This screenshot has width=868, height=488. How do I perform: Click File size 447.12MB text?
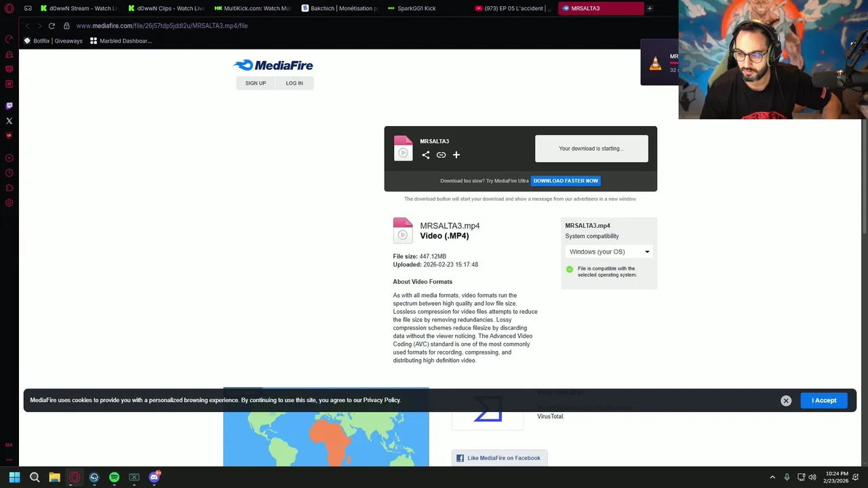pyautogui.click(x=420, y=257)
